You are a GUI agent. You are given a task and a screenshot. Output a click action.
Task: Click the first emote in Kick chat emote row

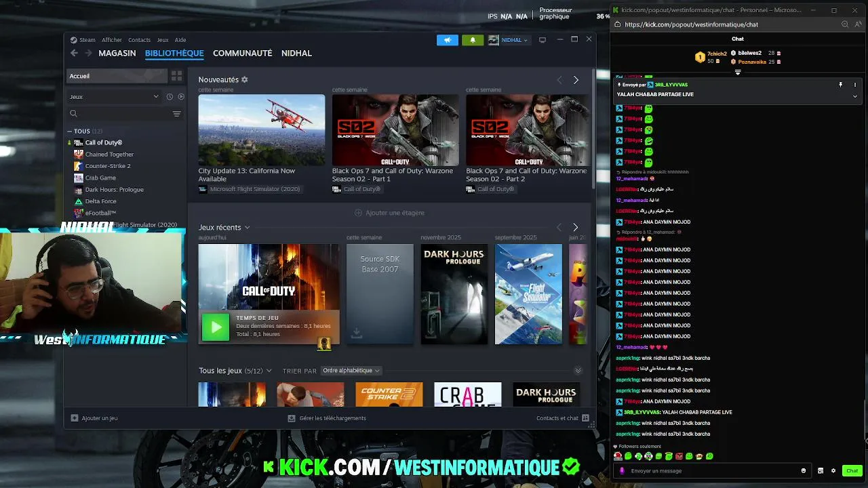coord(618,457)
